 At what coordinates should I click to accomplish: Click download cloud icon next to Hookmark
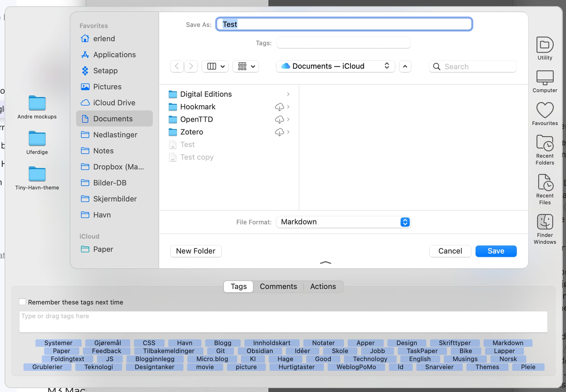(x=279, y=107)
